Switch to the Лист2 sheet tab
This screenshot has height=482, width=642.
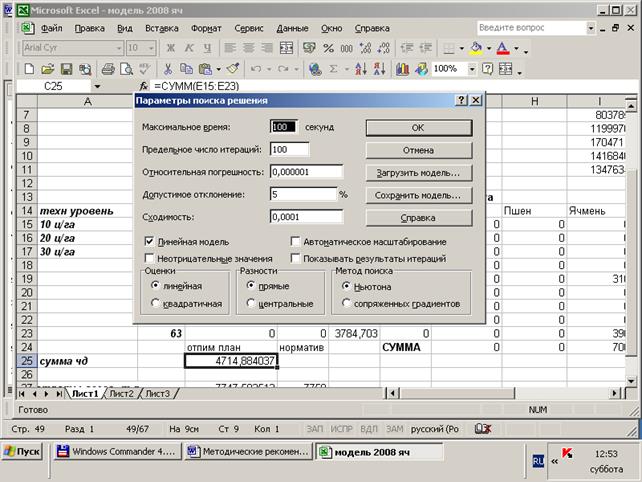coord(121,393)
